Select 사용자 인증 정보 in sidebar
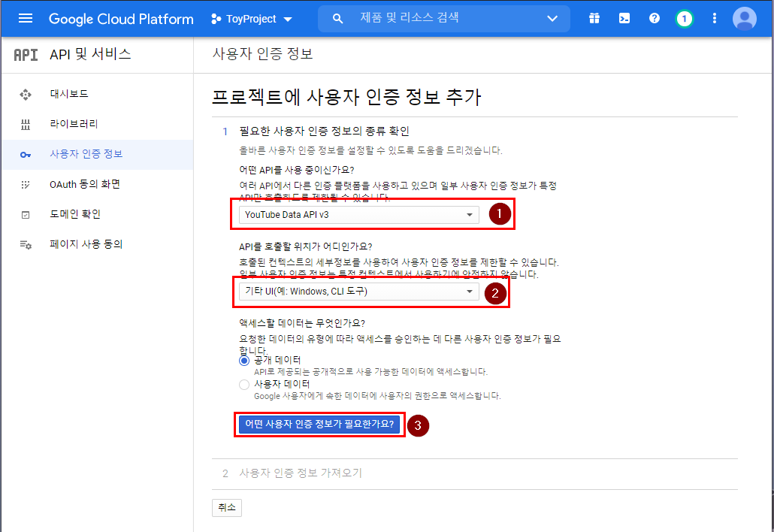 click(97, 155)
